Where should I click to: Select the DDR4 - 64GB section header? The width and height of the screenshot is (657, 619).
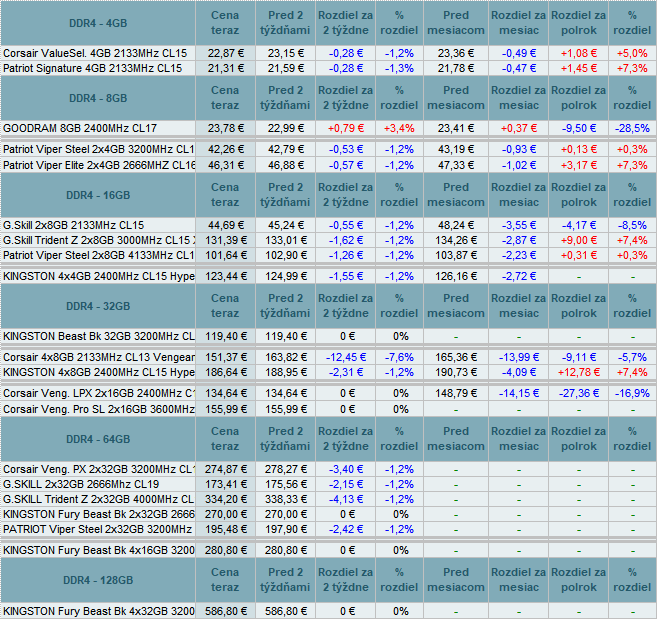pyautogui.click(x=98, y=439)
